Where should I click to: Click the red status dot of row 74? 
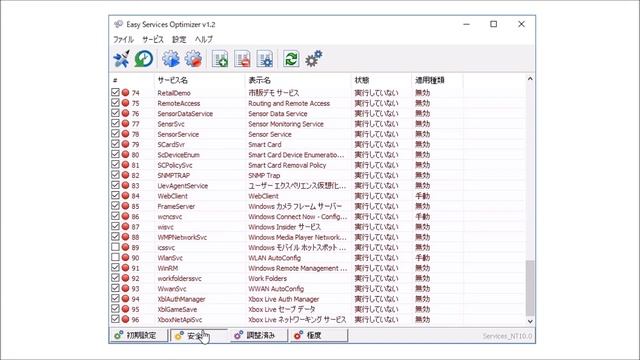(x=125, y=93)
